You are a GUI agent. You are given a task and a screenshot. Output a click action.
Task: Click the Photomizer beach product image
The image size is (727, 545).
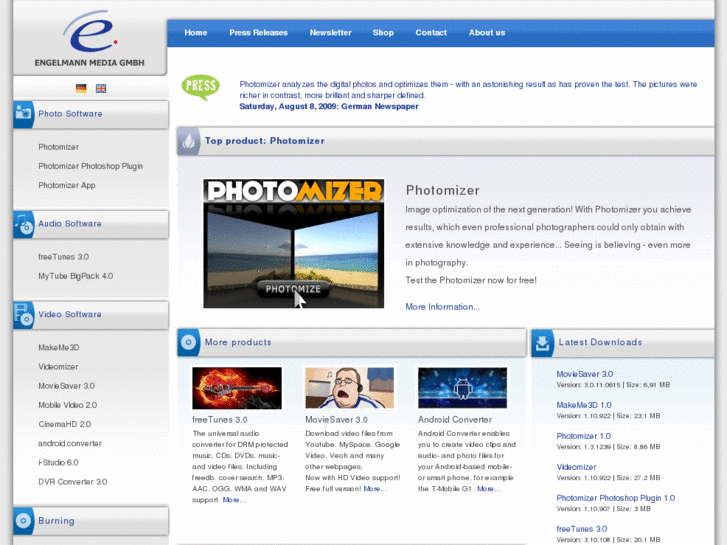pos(293,243)
